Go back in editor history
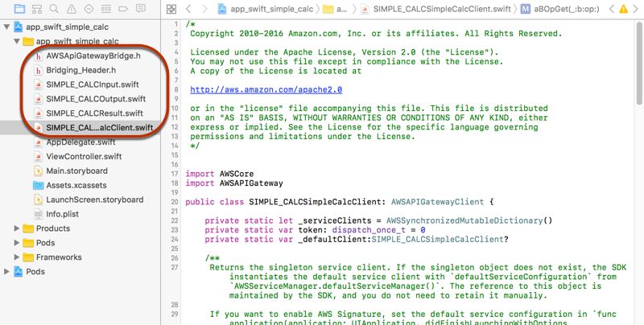 (x=188, y=9)
